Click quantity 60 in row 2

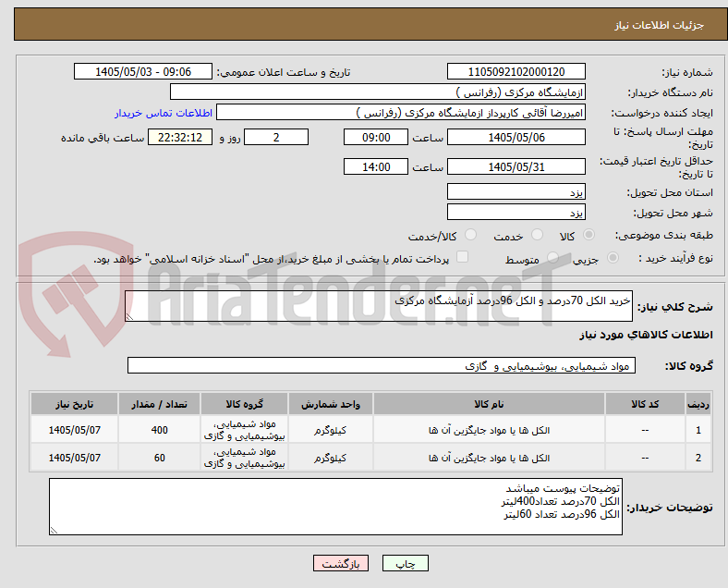click(159, 458)
